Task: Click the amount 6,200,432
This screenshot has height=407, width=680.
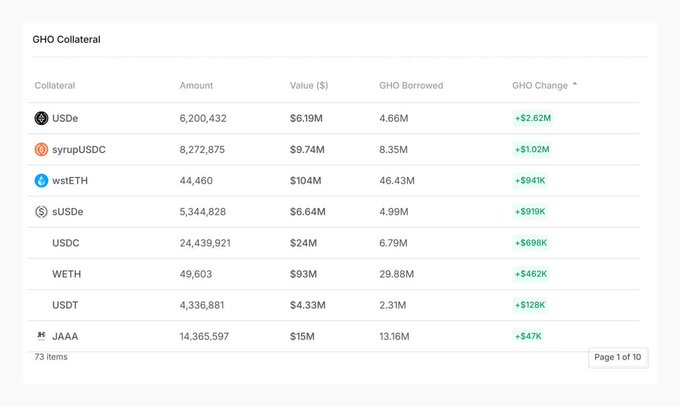Action: pyautogui.click(x=203, y=118)
